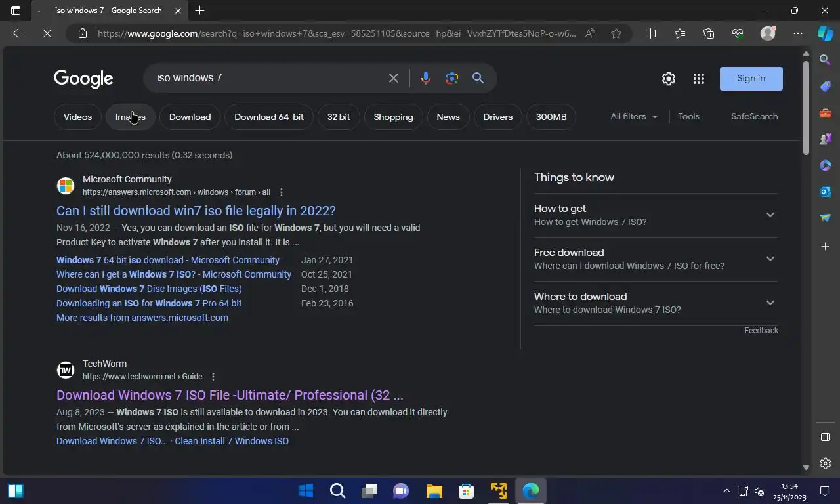Image resolution: width=840 pixels, height=504 pixels.
Task: Open a new browser tab
Action: pyautogui.click(x=199, y=10)
